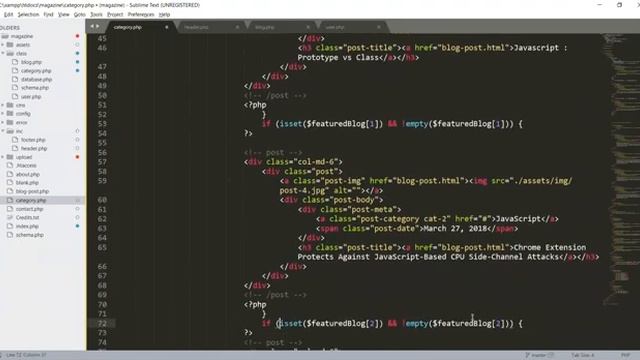Image resolution: width=640 pixels, height=360 pixels.
Task: Open the Tools menu
Action: (x=96, y=14)
